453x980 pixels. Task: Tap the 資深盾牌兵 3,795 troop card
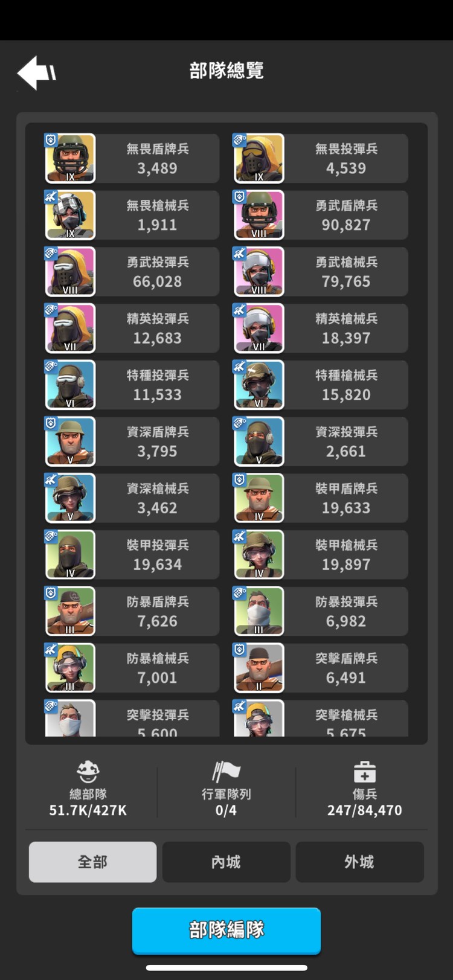tap(132, 441)
